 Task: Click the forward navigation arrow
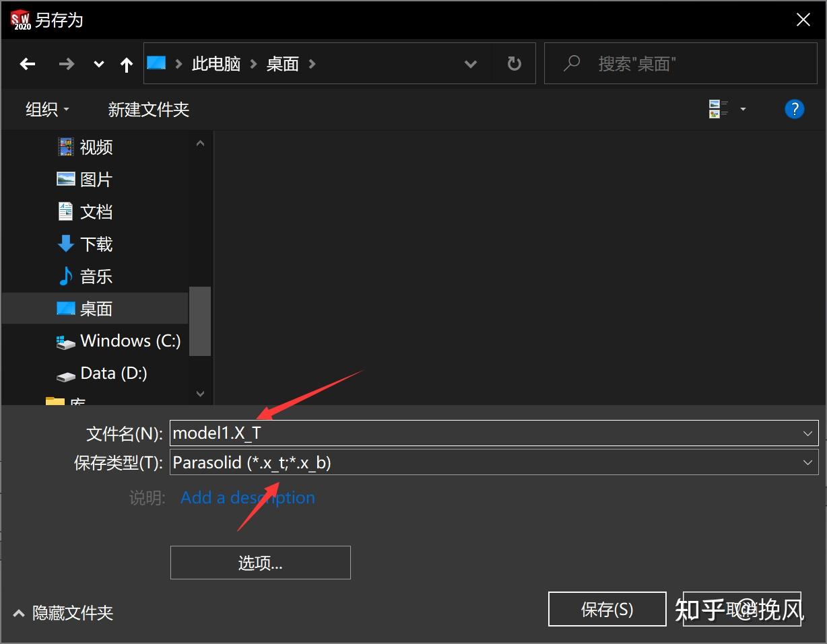(65, 63)
